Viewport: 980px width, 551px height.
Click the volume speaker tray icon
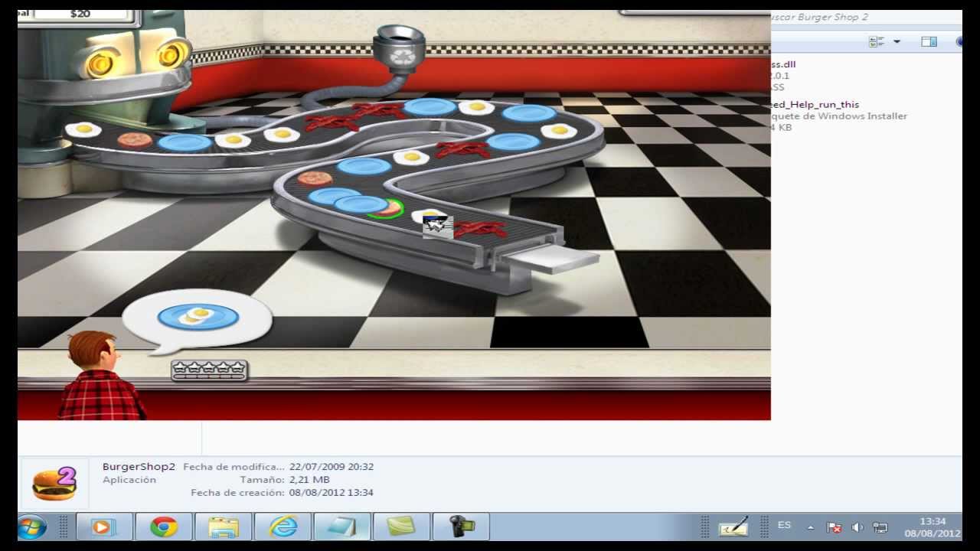pos(857,527)
